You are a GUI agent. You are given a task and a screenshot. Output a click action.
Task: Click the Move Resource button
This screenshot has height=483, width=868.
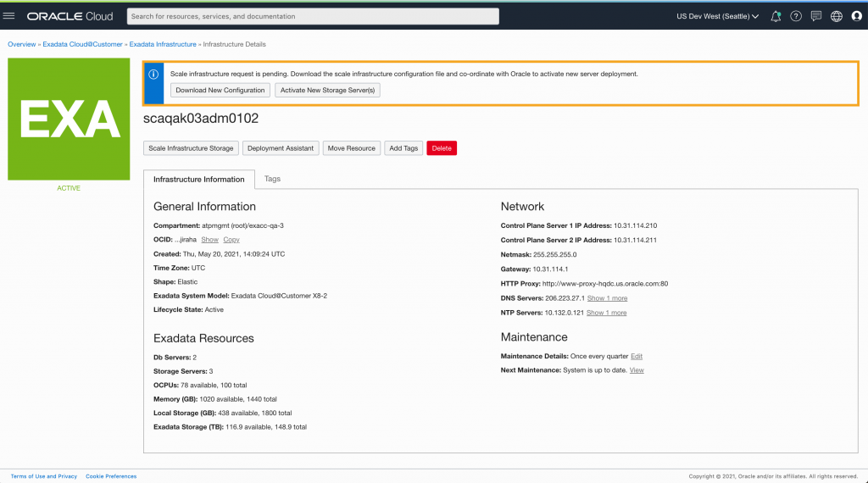(352, 148)
